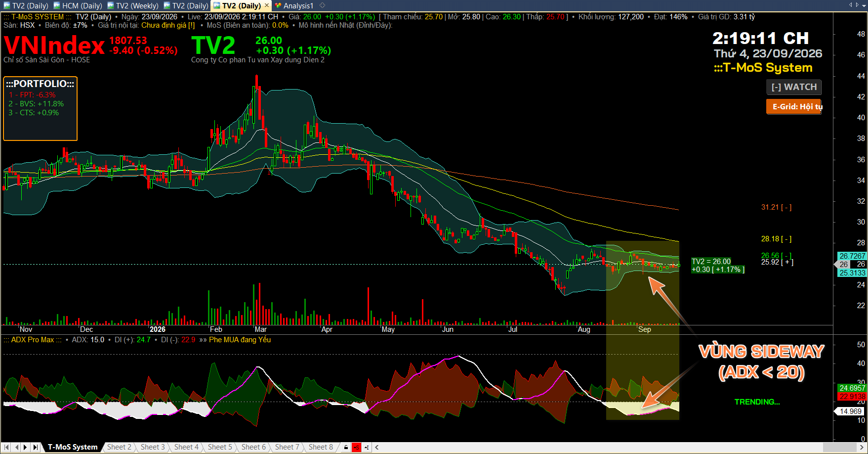Click the chart icon on the HCM (Daily) tab

click(57, 6)
